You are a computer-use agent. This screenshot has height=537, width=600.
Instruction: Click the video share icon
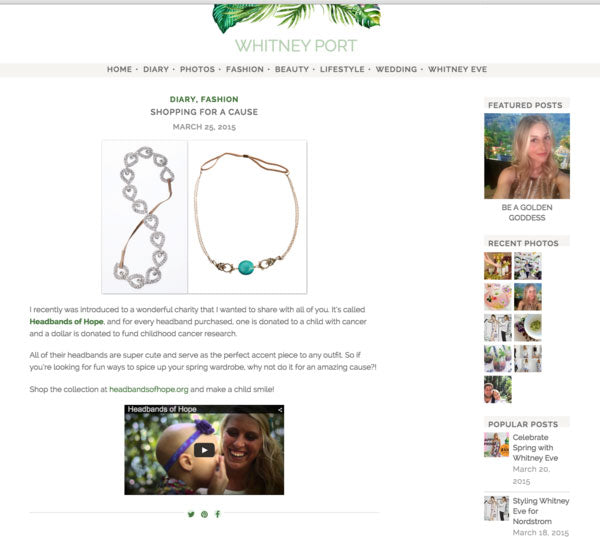tap(280, 410)
